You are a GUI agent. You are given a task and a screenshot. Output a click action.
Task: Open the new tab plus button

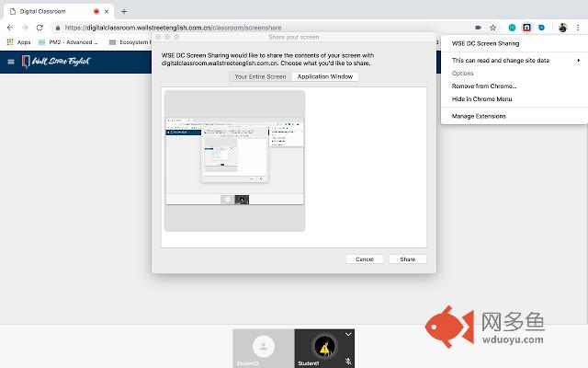(x=124, y=12)
